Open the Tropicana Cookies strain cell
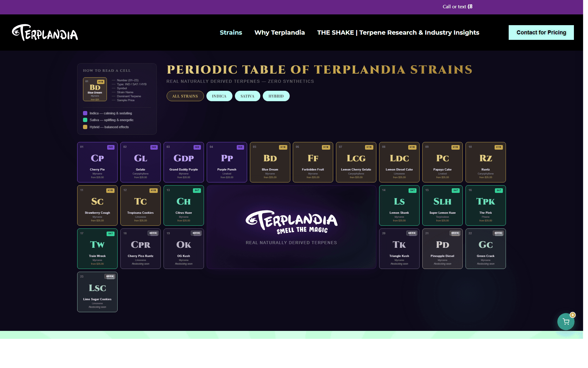 [141, 205]
